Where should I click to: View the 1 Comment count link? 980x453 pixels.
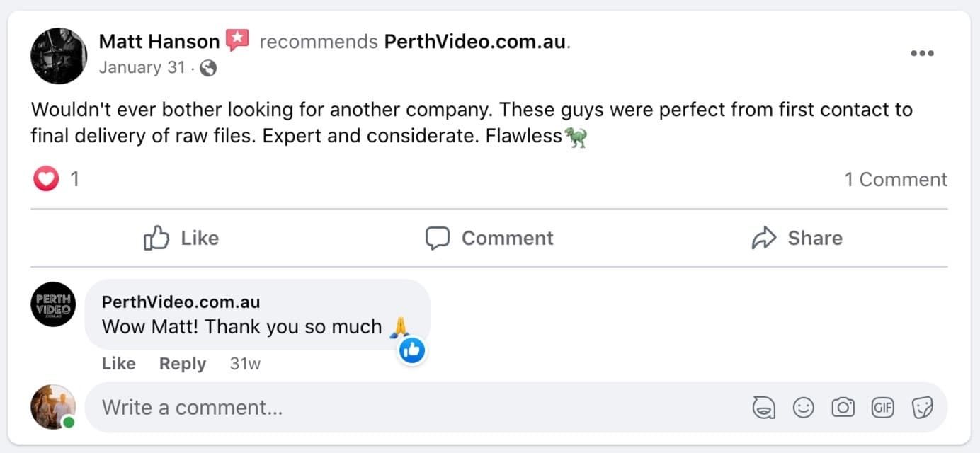pyautogui.click(x=895, y=180)
